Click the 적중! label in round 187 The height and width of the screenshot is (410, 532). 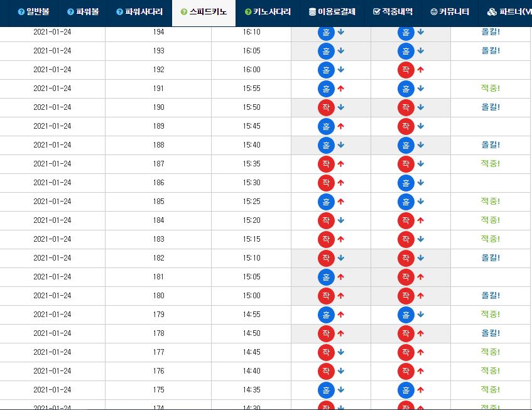491,164
